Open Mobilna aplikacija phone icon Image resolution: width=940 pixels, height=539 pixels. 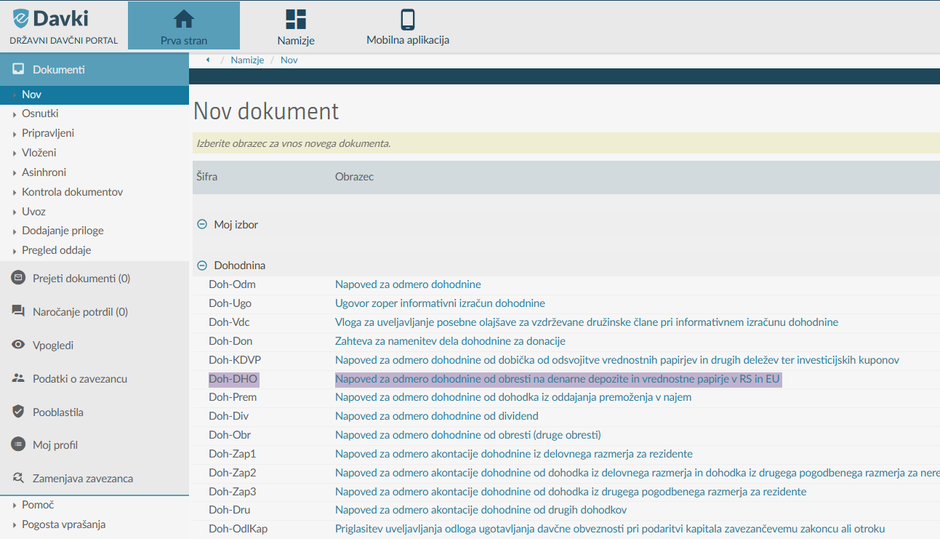[x=408, y=20]
